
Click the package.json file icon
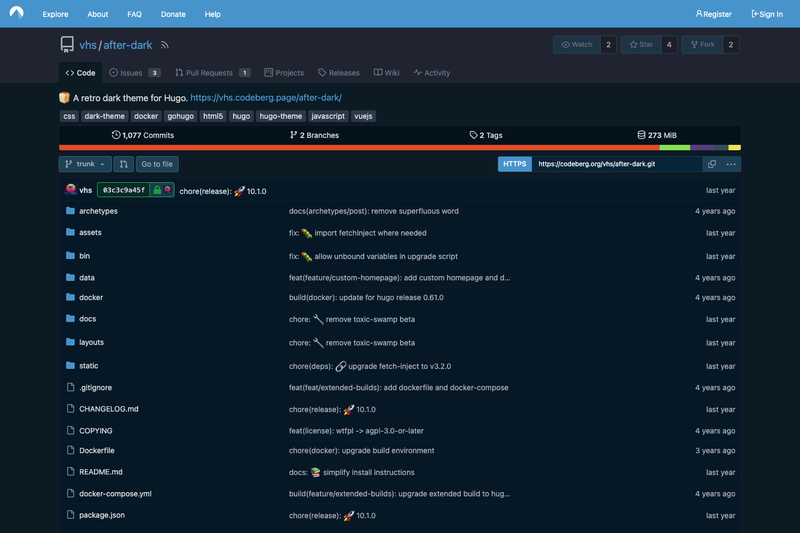[x=70, y=515]
